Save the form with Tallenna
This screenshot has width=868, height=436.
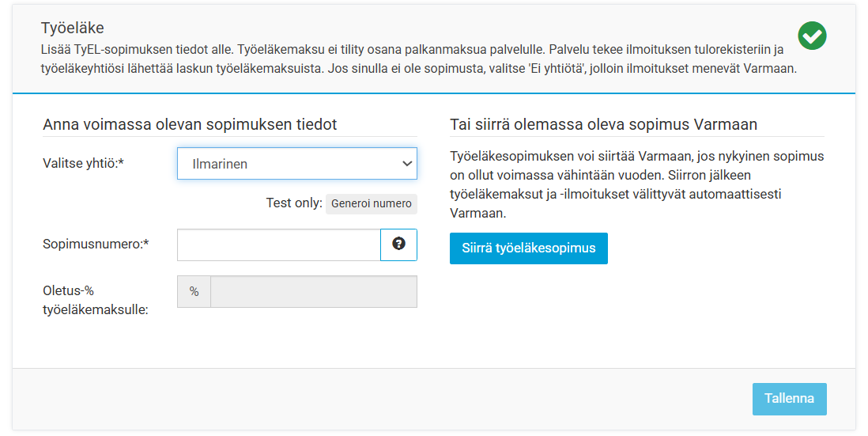[x=790, y=399]
